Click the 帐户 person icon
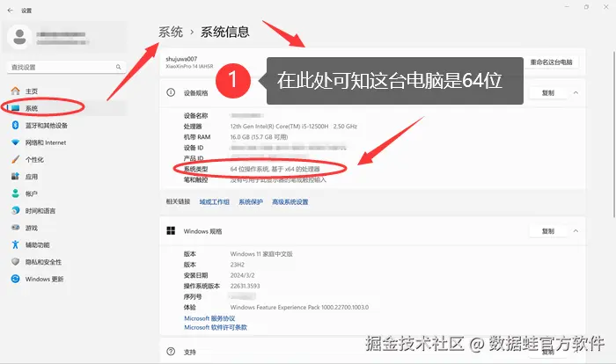 (15, 193)
